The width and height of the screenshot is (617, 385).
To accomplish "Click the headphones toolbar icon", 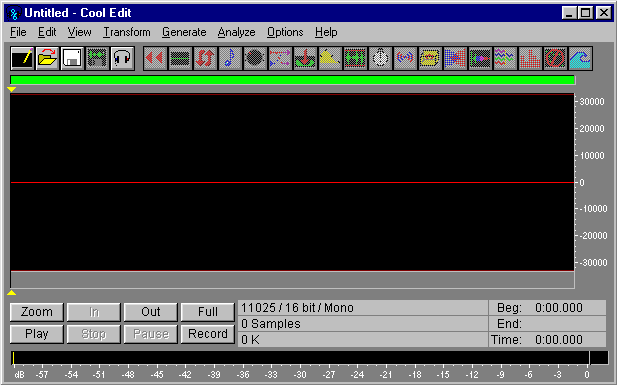I will coord(122,59).
